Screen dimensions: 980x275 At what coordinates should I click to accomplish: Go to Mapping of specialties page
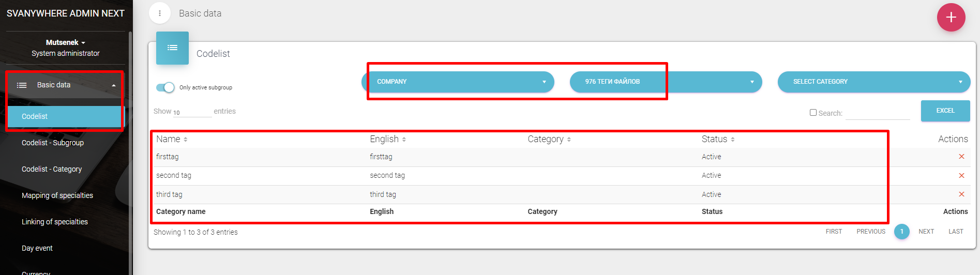pyautogui.click(x=57, y=195)
